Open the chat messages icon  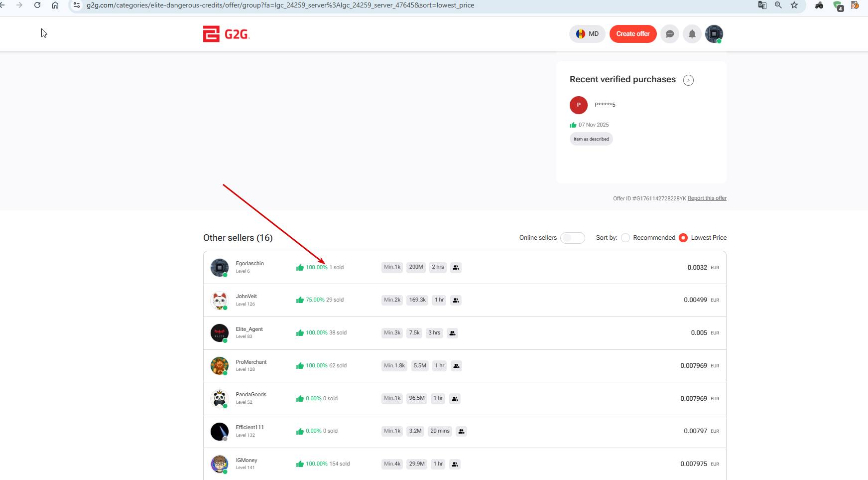coord(670,34)
